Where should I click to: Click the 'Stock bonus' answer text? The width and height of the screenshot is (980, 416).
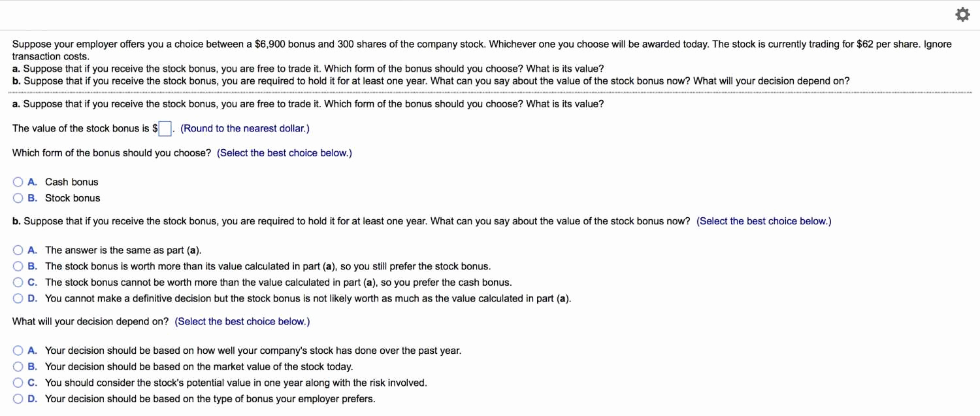click(73, 198)
